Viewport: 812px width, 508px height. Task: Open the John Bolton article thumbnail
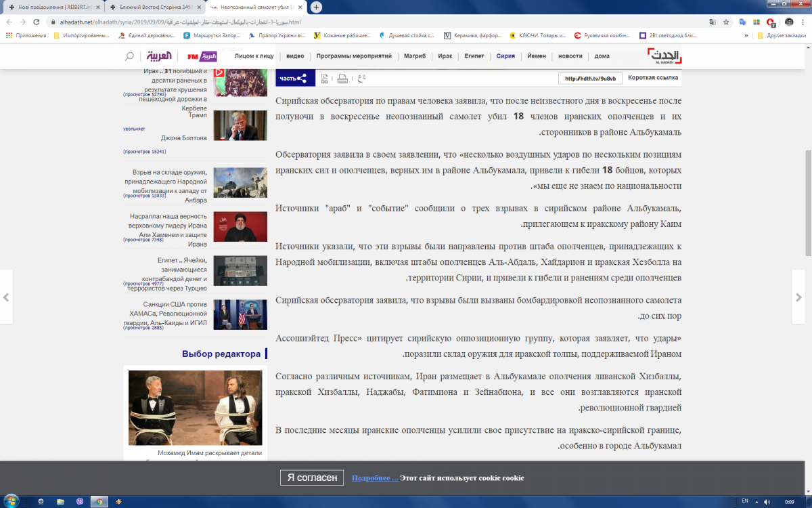click(240, 125)
